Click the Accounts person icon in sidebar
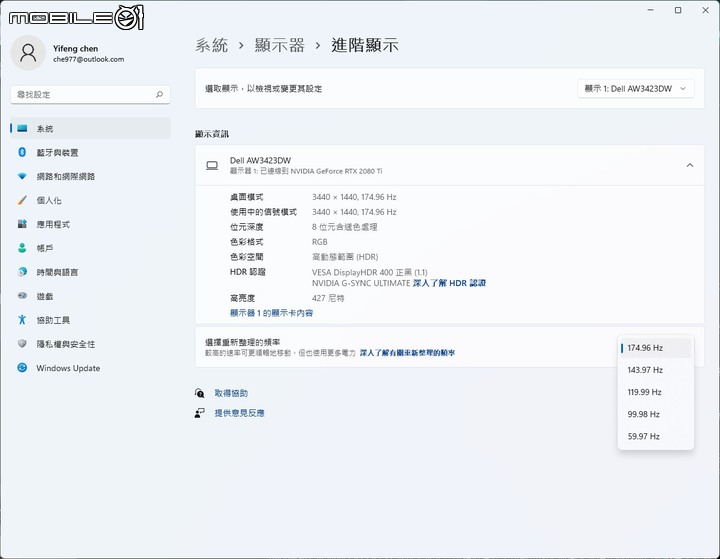The height and width of the screenshot is (559, 720). click(x=22, y=248)
